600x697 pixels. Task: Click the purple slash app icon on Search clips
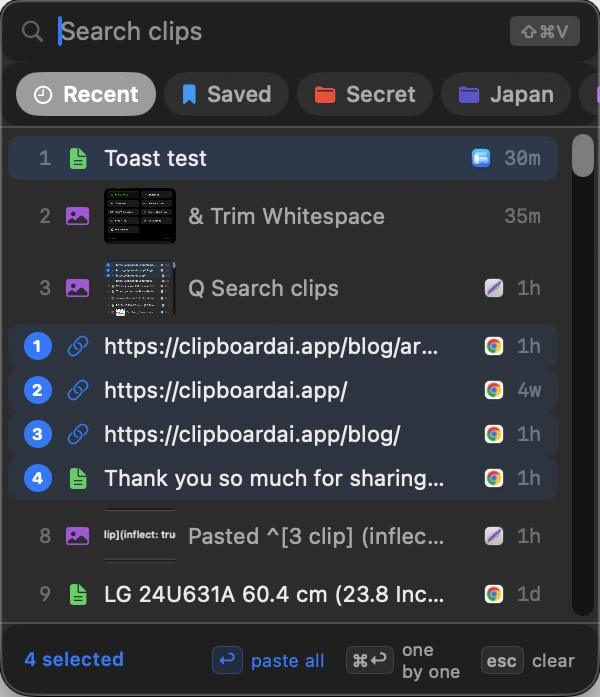pos(494,288)
